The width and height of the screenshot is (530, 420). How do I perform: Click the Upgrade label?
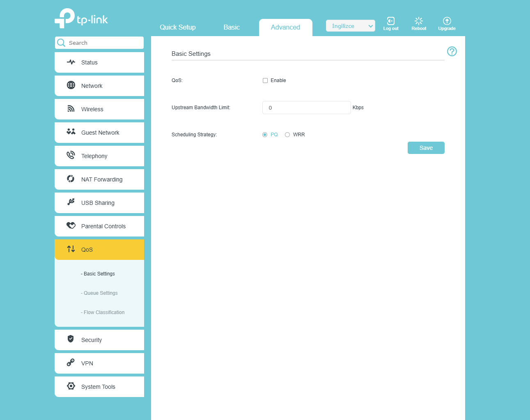[x=447, y=29]
